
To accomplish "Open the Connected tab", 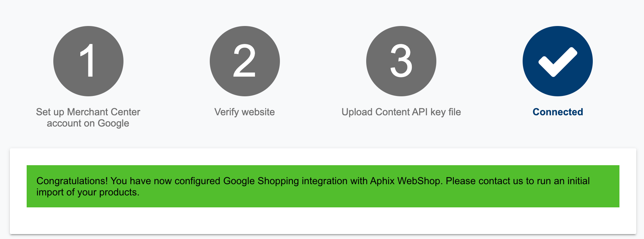I will pyautogui.click(x=557, y=112).
